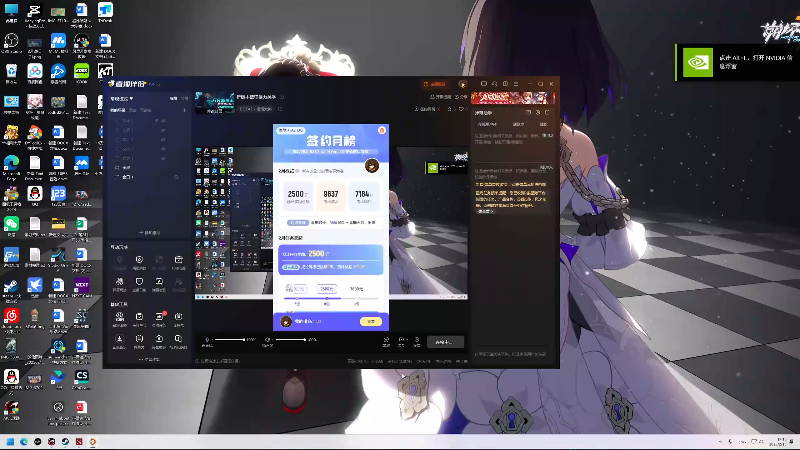The image size is (800, 450).
Task: Select the 7184 stat card in popup
Action: [x=364, y=196]
